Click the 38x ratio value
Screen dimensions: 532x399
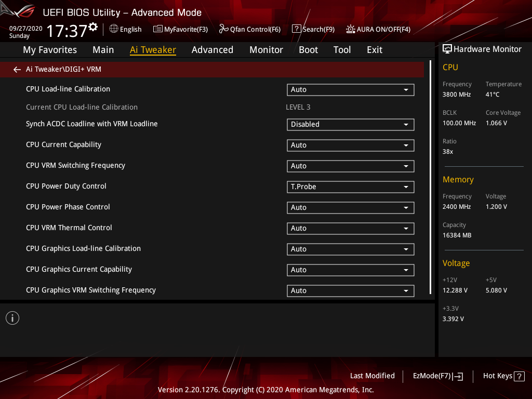point(447,152)
